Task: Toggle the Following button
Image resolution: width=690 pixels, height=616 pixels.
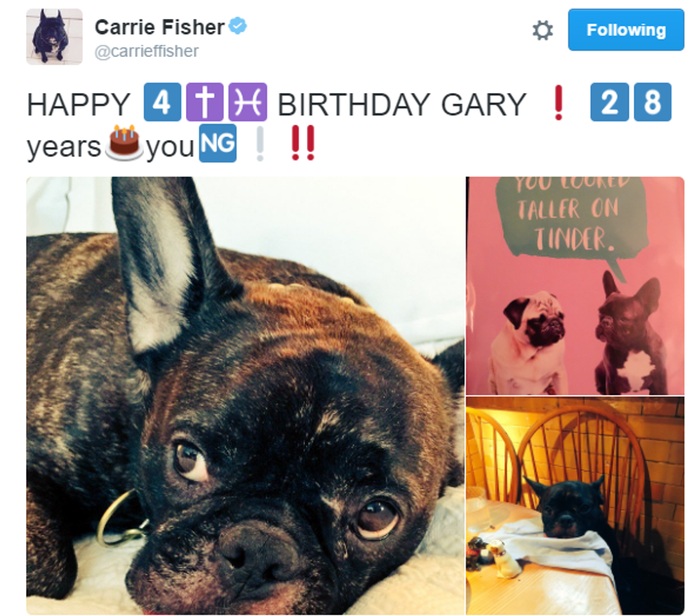Action: [626, 30]
